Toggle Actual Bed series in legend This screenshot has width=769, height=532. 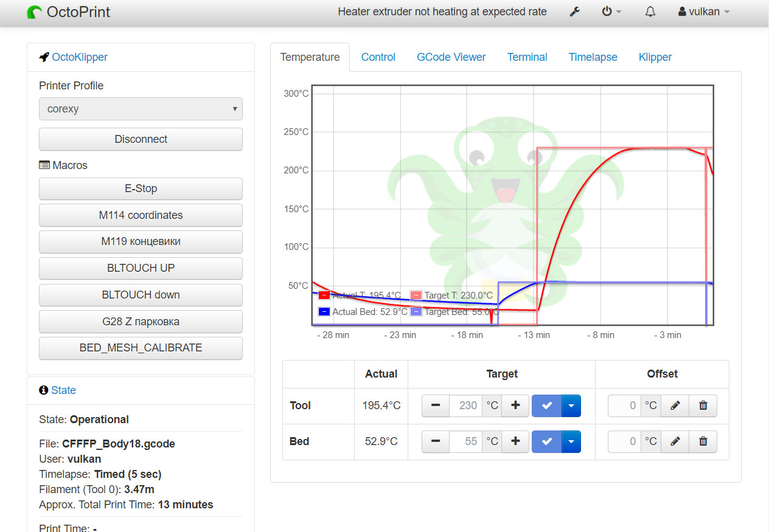(x=324, y=312)
